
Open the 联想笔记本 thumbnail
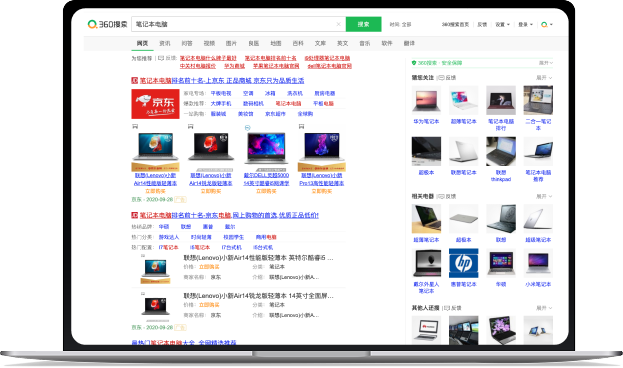pyautogui.click(x=464, y=151)
